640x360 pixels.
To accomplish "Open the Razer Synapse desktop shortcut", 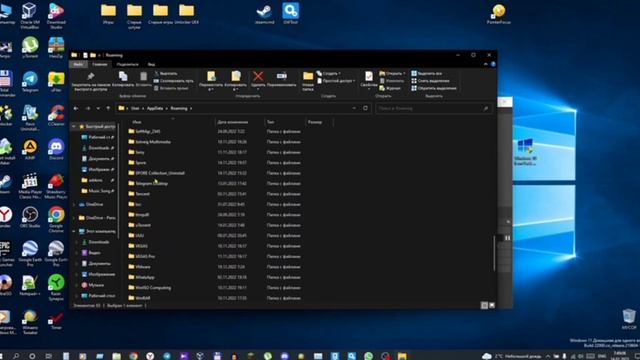I will 56,287.
